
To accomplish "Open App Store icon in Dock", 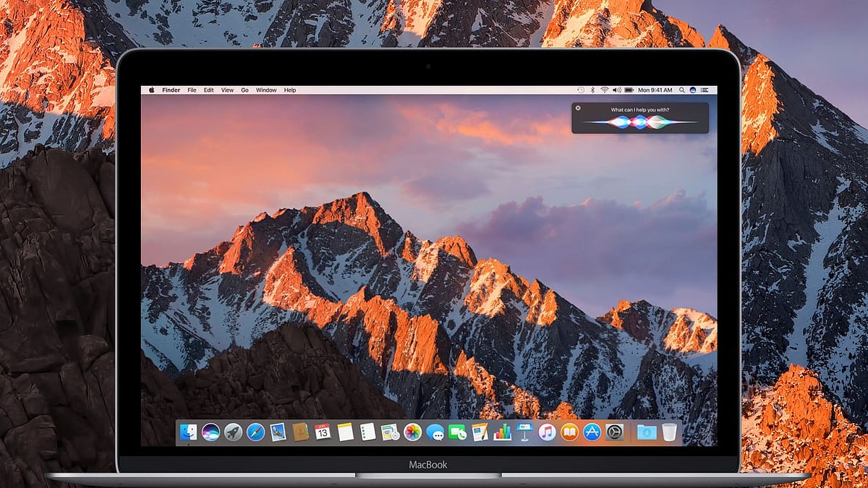I will pyautogui.click(x=592, y=432).
